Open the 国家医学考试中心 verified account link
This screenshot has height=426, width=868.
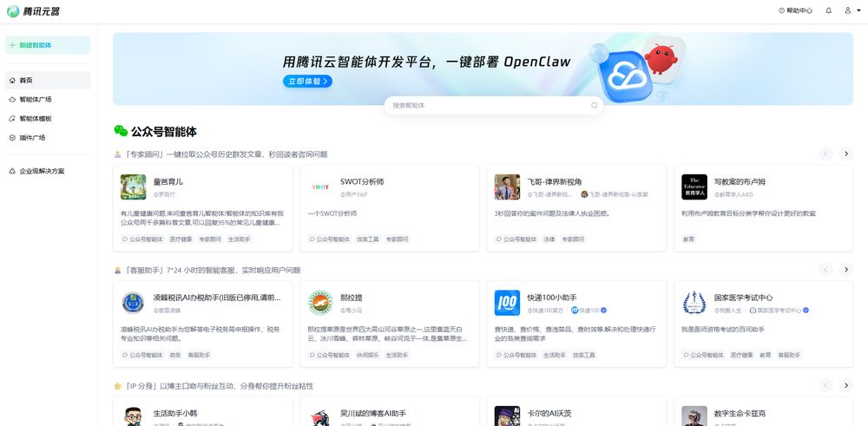(779, 311)
